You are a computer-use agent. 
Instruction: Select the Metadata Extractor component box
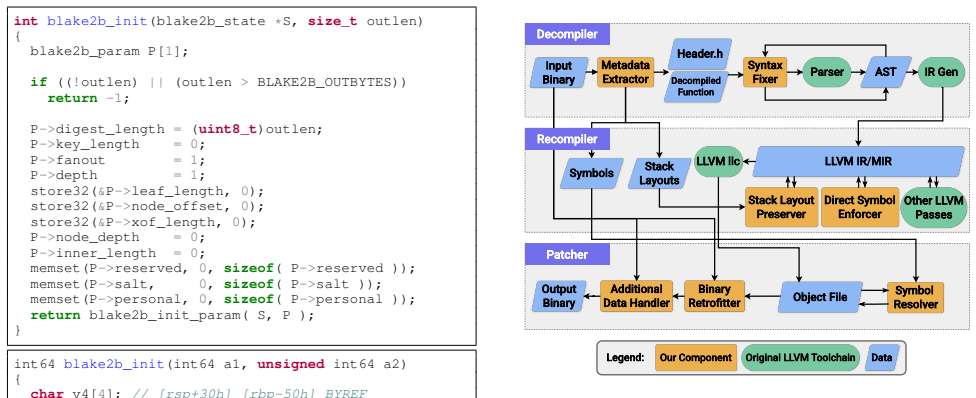point(626,72)
